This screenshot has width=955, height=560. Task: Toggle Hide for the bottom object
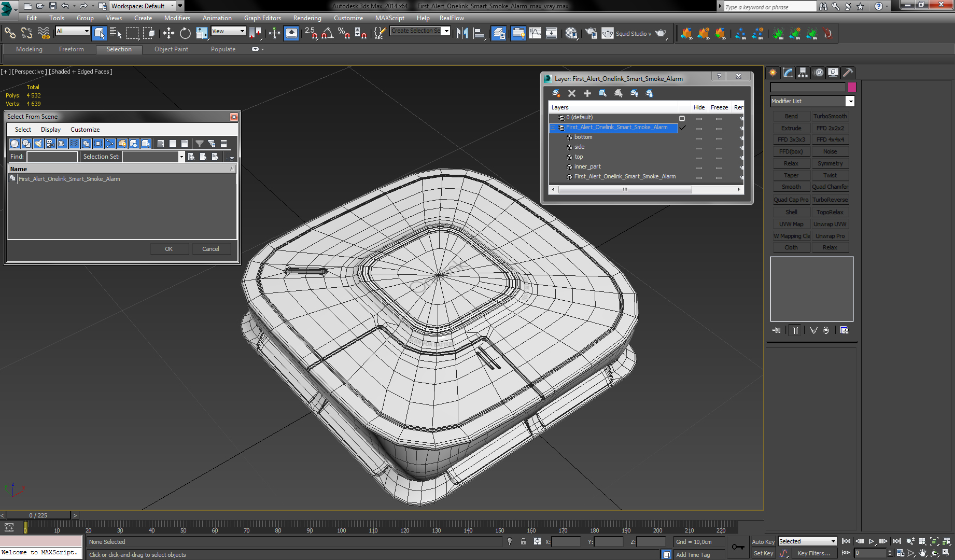pyautogui.click(x=699, y=138)
